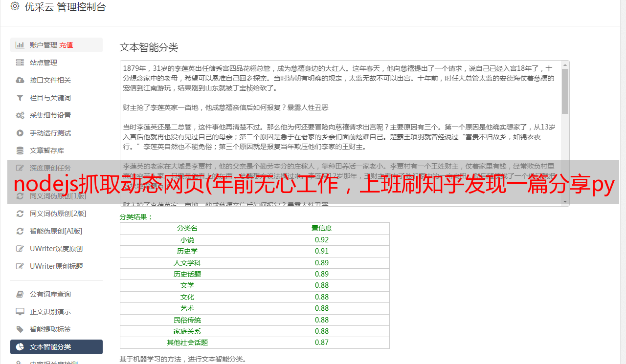Click the 其他社会话题 category cell

187,343
